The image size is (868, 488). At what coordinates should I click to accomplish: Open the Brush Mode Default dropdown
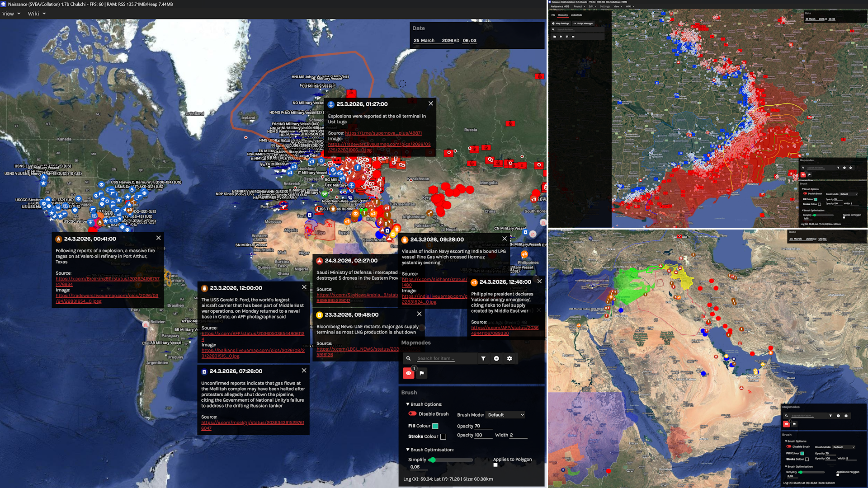(505, 415)
